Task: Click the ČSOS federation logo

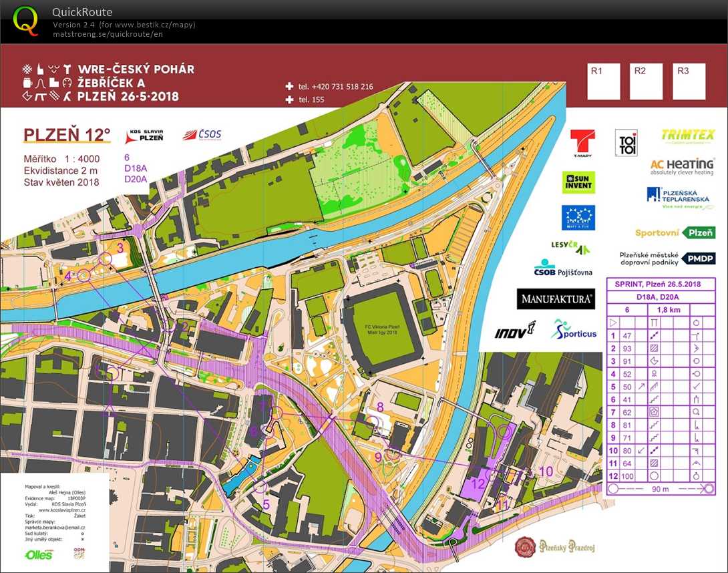Action: [202, 135]
